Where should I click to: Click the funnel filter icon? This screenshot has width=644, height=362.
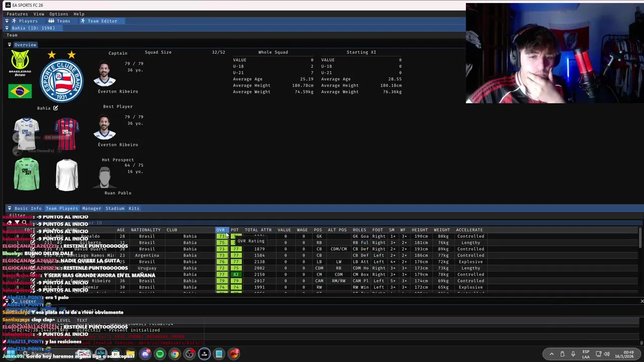(x=17, y=222)
